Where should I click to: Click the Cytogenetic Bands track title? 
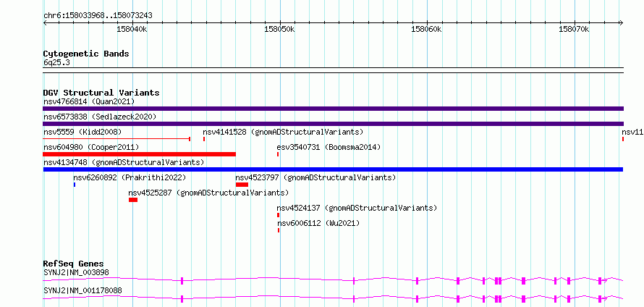click(86, 54)
